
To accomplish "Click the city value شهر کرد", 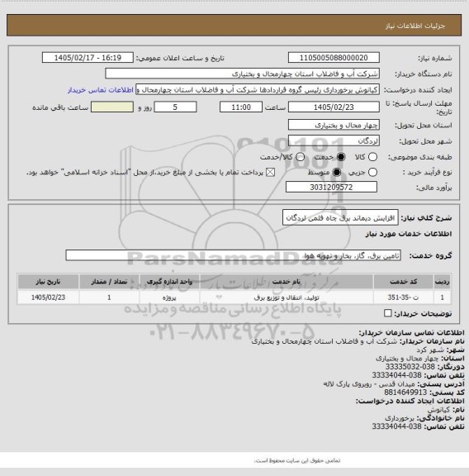I will pos(430,350).
